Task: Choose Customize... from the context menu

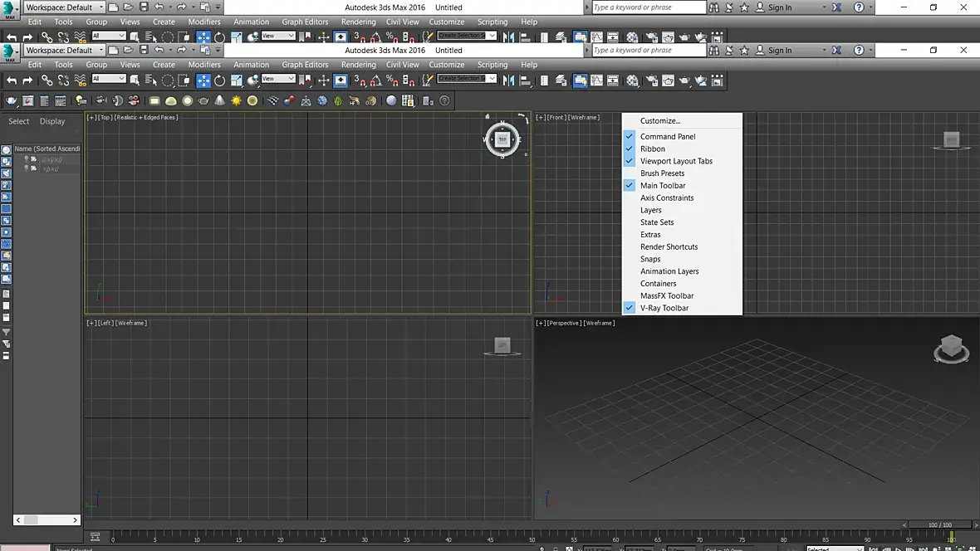Action: (659, 121)
